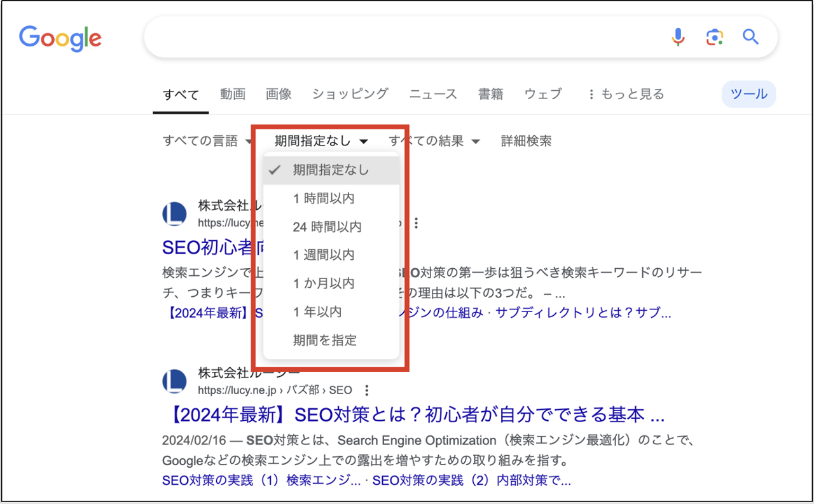Collapse 期間指定なし dropdown header

tap(321, 141)
